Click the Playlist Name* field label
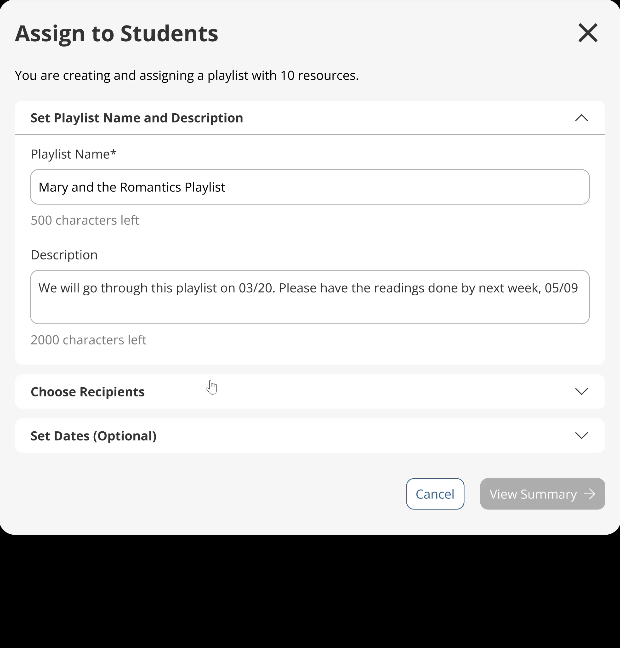 (x=74, y=154)
